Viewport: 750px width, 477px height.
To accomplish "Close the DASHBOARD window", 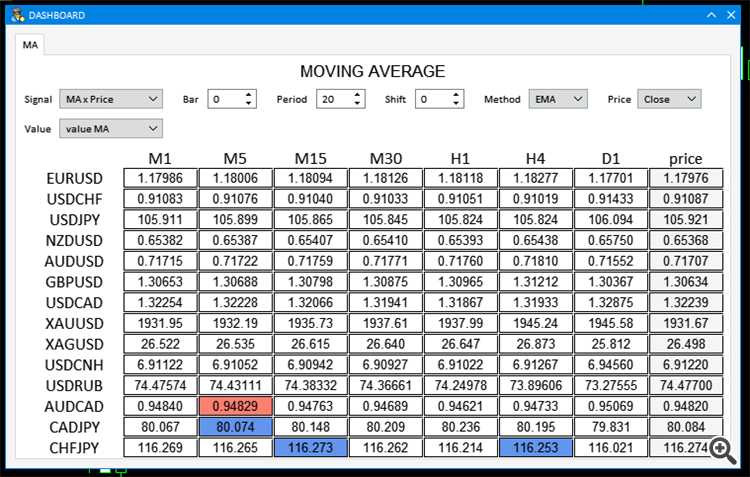I will click(731, 15).
